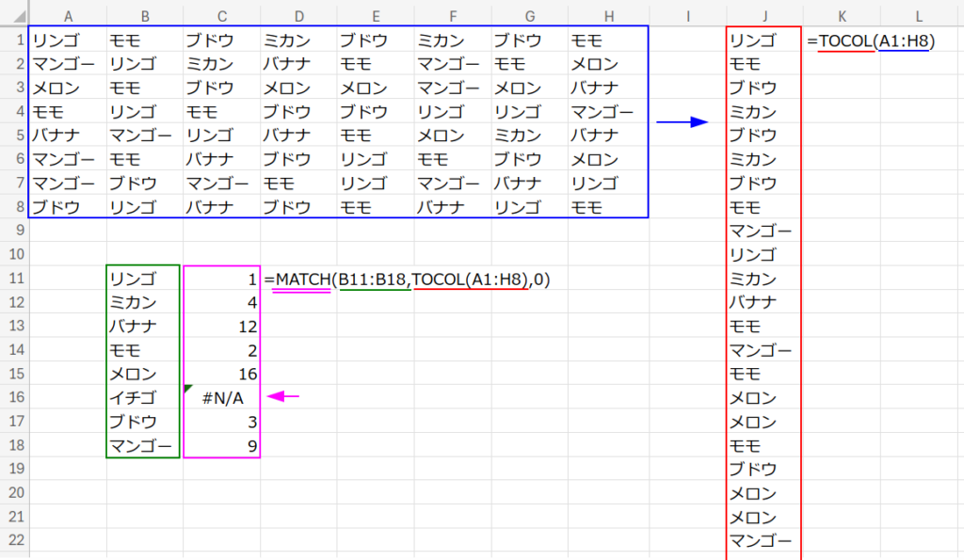Click the magenta arrow pointing at #N/A
This screenshot has width=964, height=560.
tap(283, 397)
